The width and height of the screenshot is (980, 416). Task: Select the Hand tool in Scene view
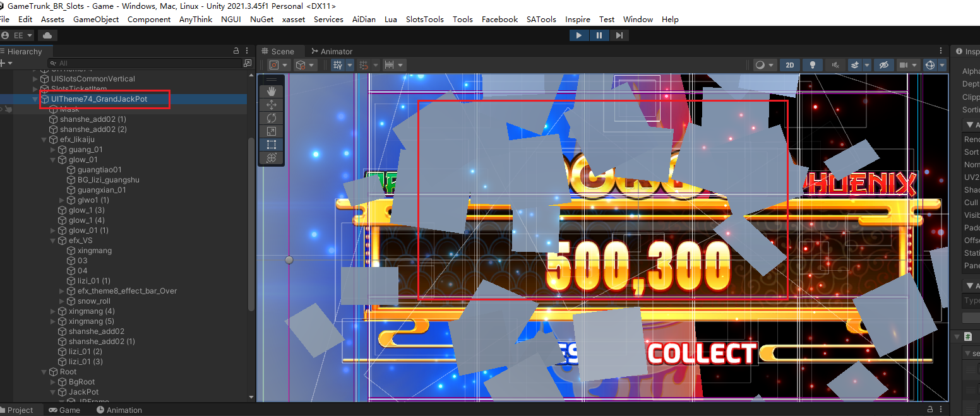(272, 92)
